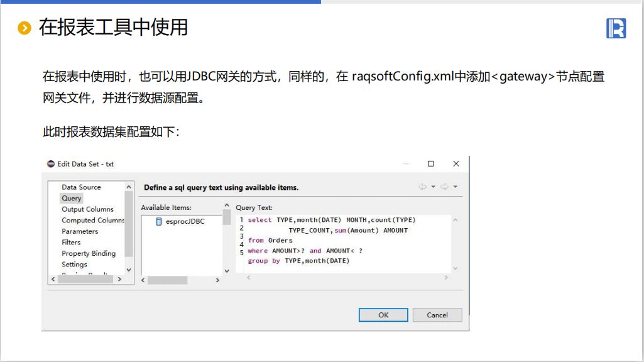The width and height of the screenshot is (644, 362).
Task: Click the forward navigation arrow in the dialog header
Action: 444,187
